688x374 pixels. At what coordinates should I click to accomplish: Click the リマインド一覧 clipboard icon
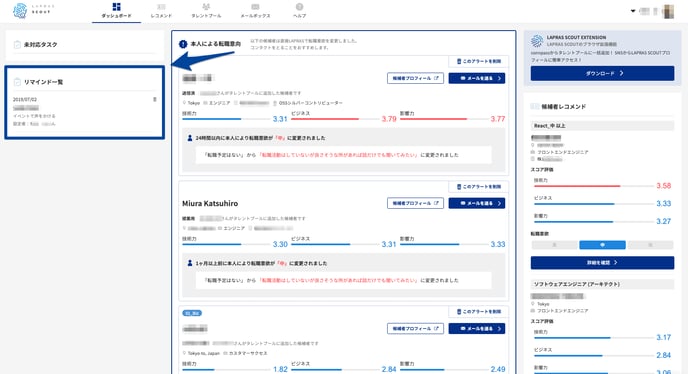point(17,82)
